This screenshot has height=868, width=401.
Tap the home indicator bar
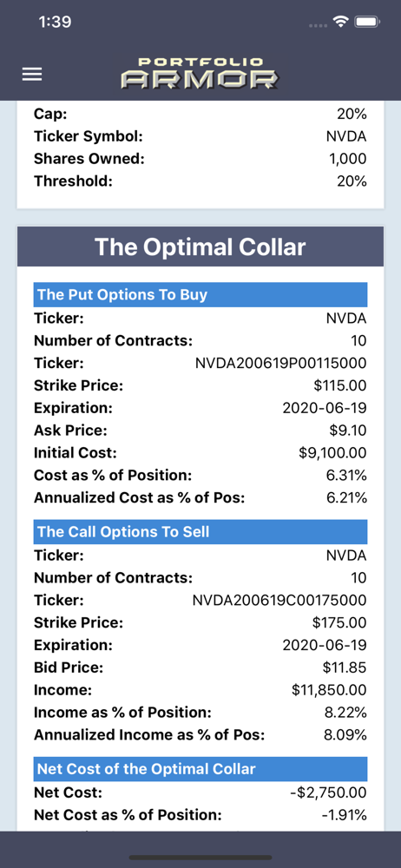point(200,858)
